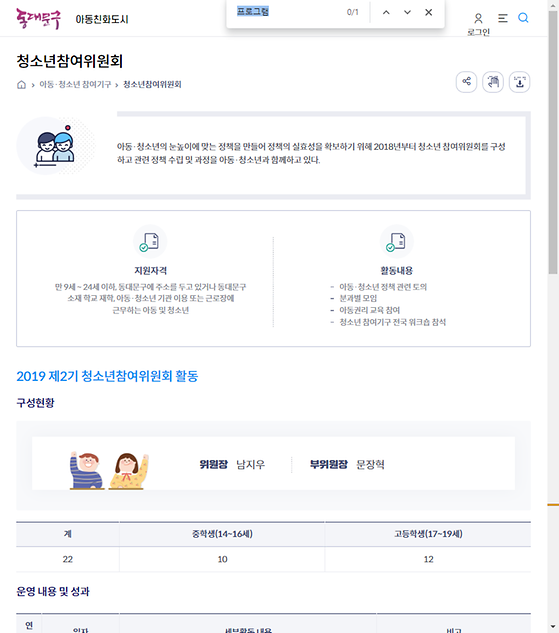Click the 구성현황 subheading
The height and width of the screenshot is (633, 559).
click(35, 402)
